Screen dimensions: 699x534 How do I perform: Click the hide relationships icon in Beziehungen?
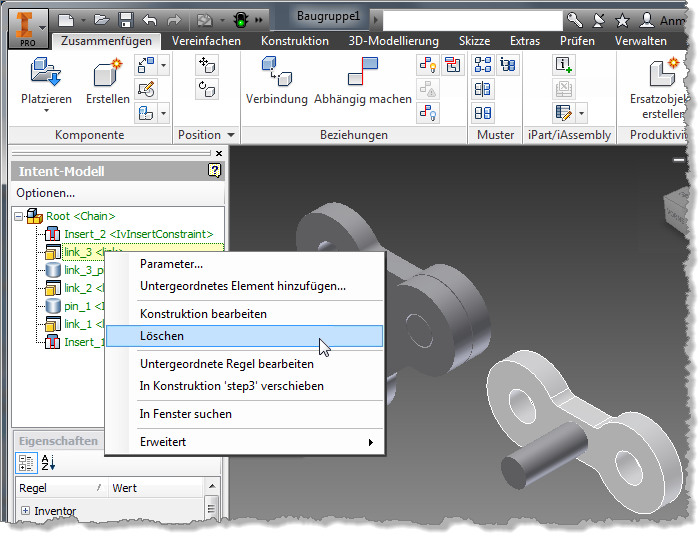point(428,113)
